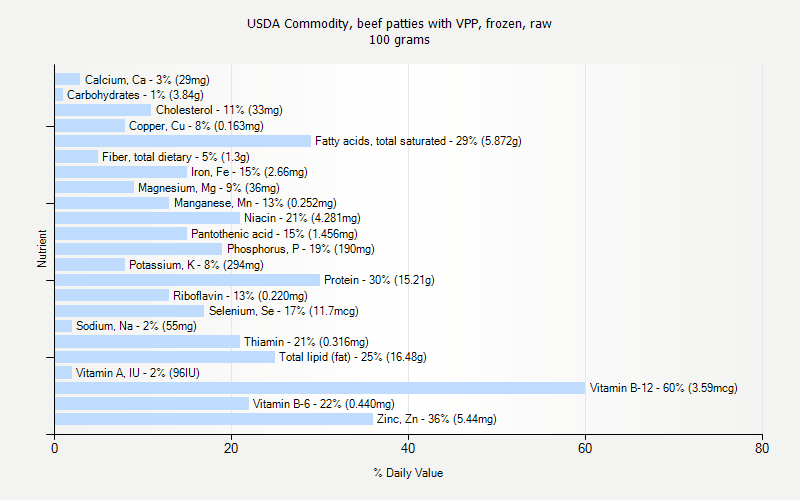Image resolution: width=800 pixels, height=500 pixels.
Task: Select the Iron bar
Action: pos(121,172)
